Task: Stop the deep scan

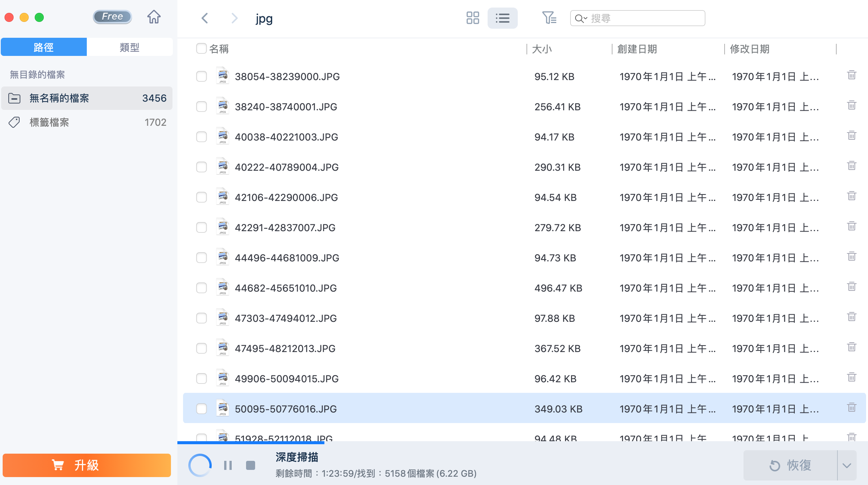Action: [251, 465]
